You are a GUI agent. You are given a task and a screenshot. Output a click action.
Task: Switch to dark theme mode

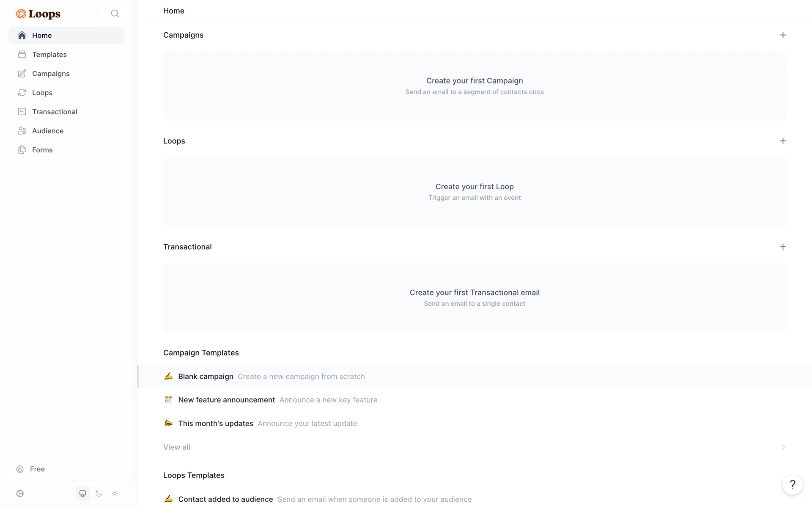point(99,494)
